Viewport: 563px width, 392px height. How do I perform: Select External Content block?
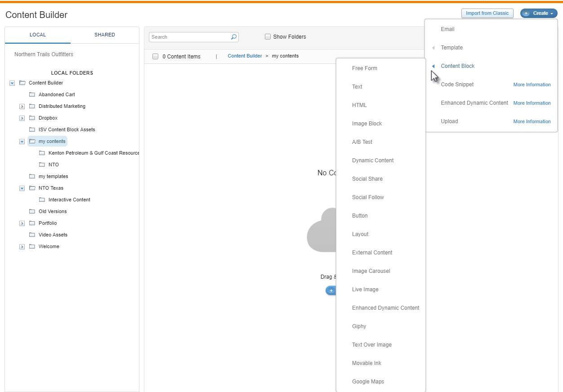pyautogui.click(x=372, y=253)
